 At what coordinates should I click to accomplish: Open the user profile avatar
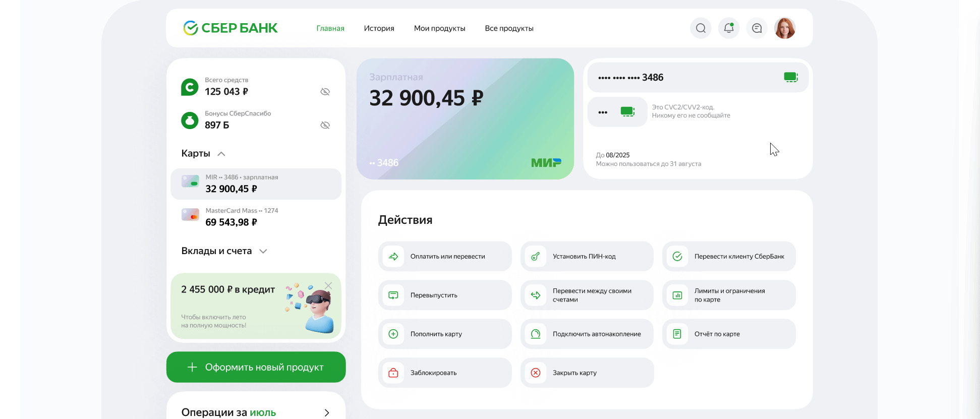click(x=785, y=28)
